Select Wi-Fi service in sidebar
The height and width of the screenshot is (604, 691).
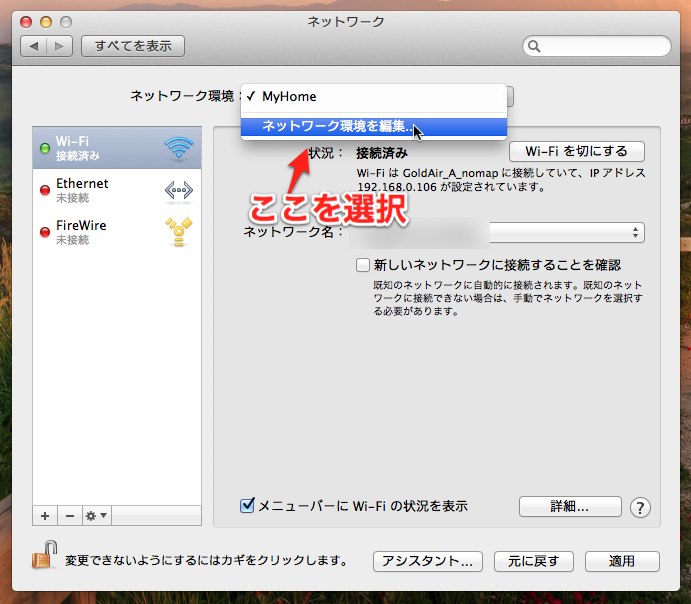point(117,148)
